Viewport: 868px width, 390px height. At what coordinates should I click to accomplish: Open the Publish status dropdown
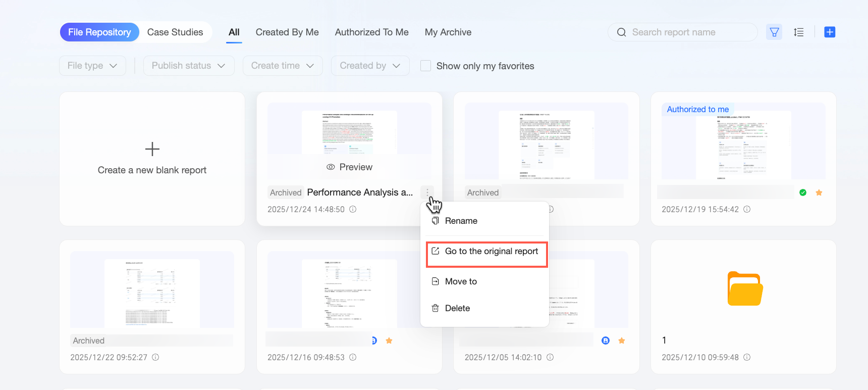(189, 66)
